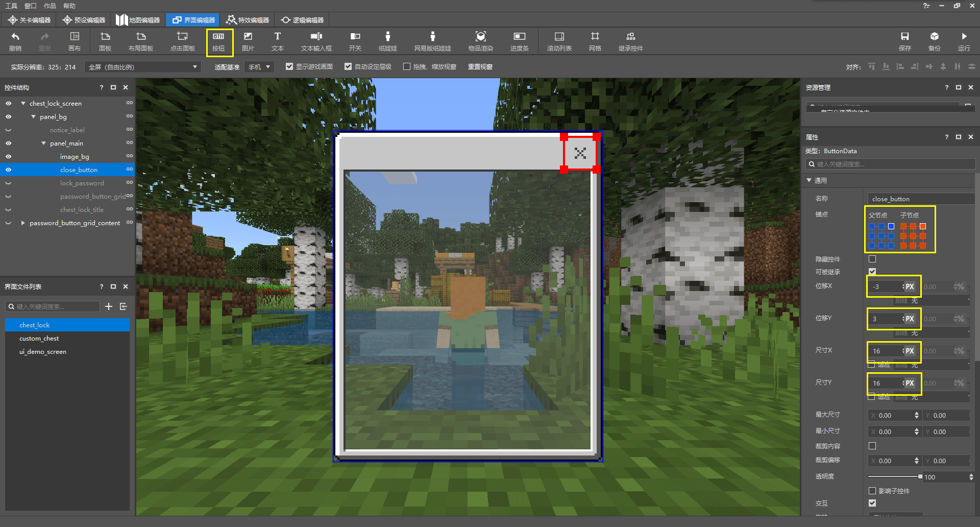The width and height of the screenshot is (980, 527).
Task: Toggle 自动设定层级 checkbox
Action: pyautogui.click(x=348, y=67)
